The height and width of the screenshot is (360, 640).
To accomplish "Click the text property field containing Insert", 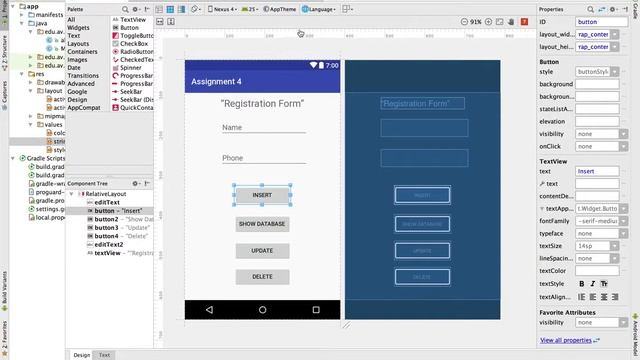I will pyautogui.click(x=597, y=171).
